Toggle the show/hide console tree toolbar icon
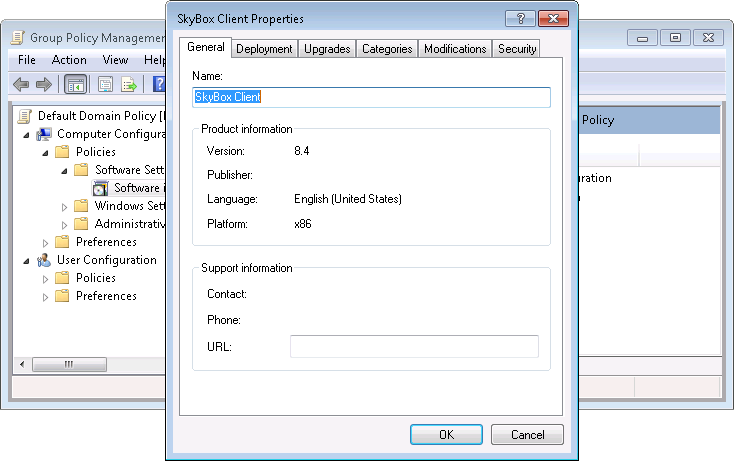The image size is (734, 461). 75,85
